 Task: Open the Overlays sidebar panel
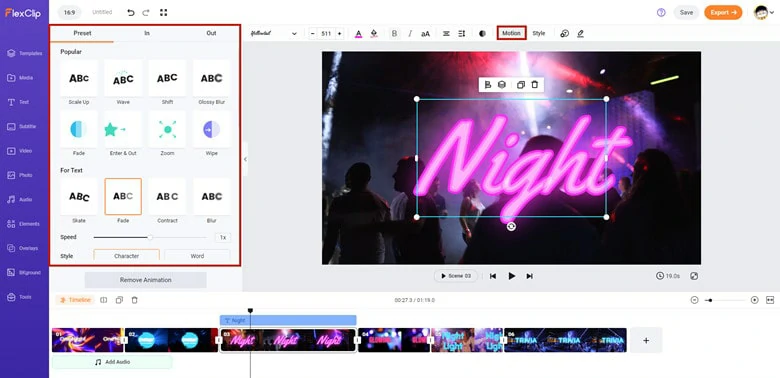(x=23, y=248)
